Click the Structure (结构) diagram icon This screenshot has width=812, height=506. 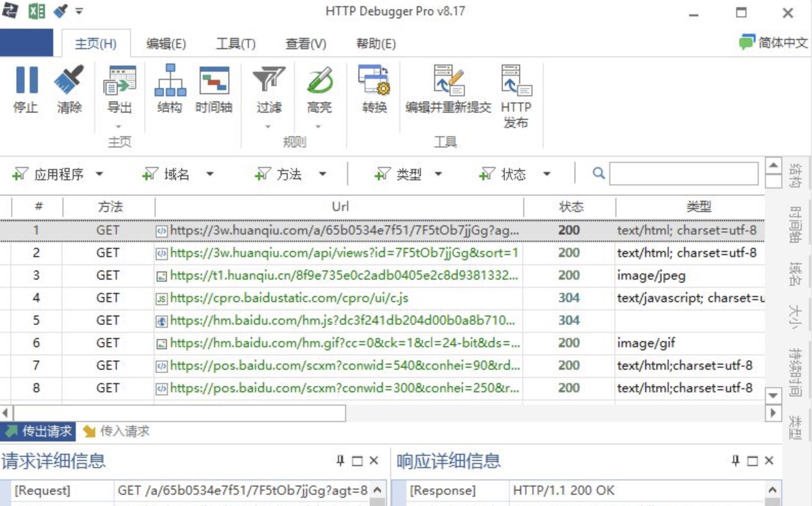[170, 80]
